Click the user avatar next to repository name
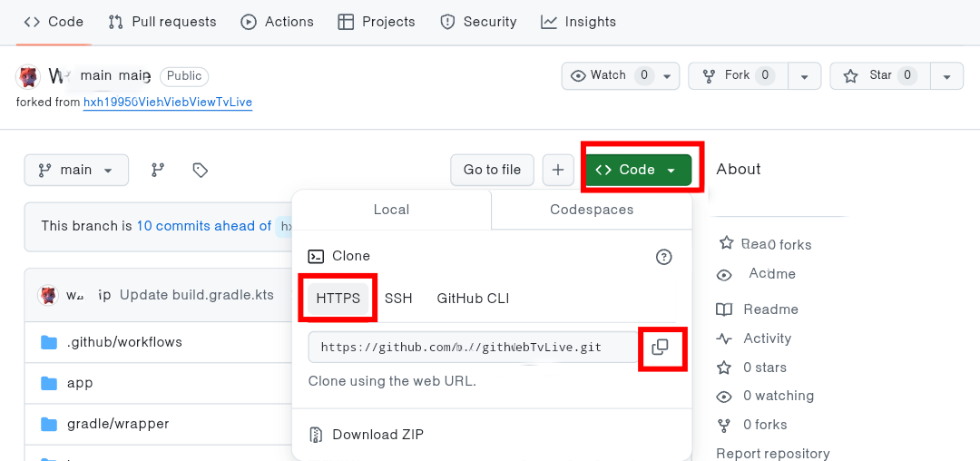980x461 pixels. pyautogui.click(x=29, y=76)
